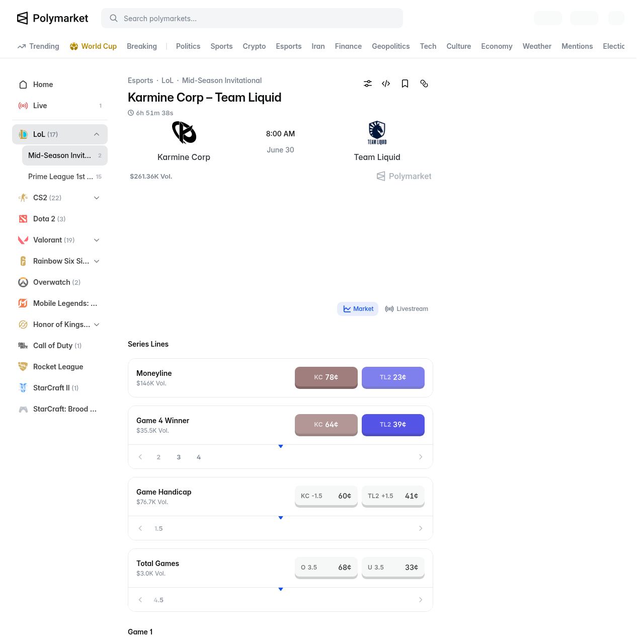
Task: Open the Geopolitics category tab
Action: 391,46
